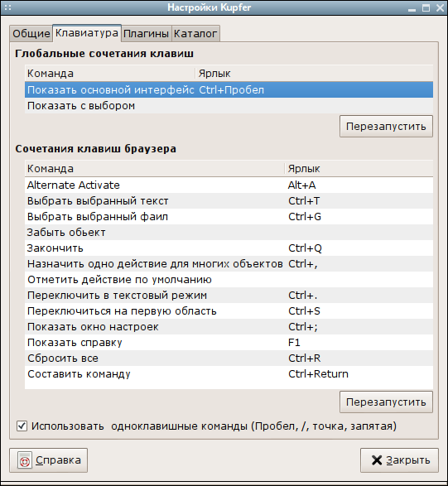Select Назначить одно действие для многих объектов
The width and height of the screenshot is (448, 486).
pos(229,264)
